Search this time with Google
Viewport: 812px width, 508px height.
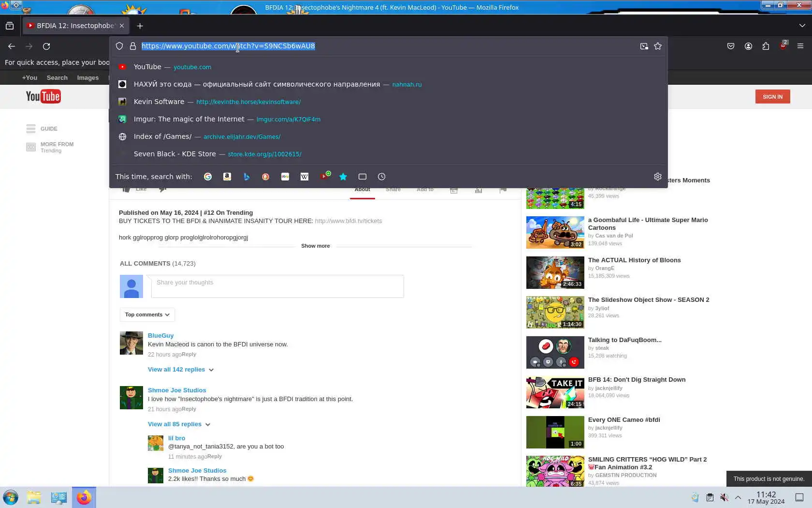click(x=208, y=177)
